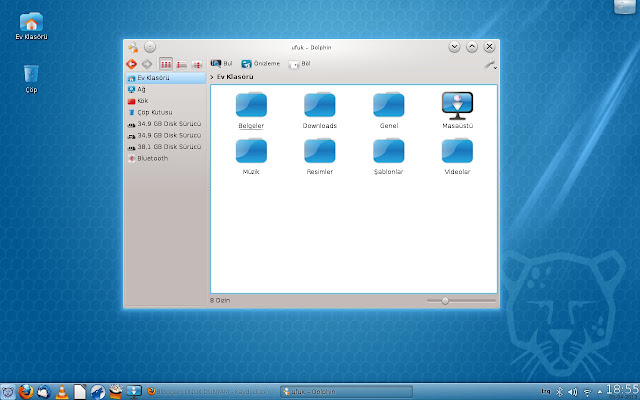Launch VLC media player
The image size is (640, 400).
click(62, 392)
